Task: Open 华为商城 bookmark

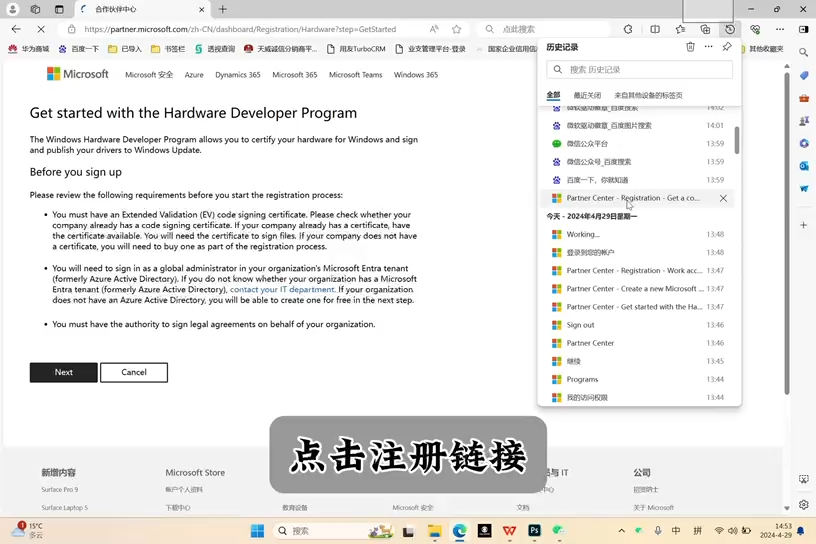Action: click(x=29, y=49)
